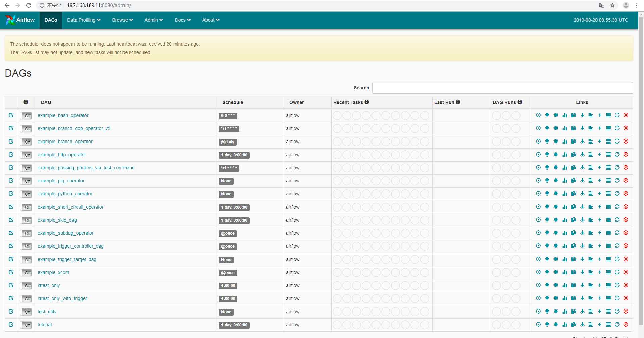This screenshot has width=644, height=338.
Task: Delete the example_trigger_controller_dag DAG
Action: point(626,246)
